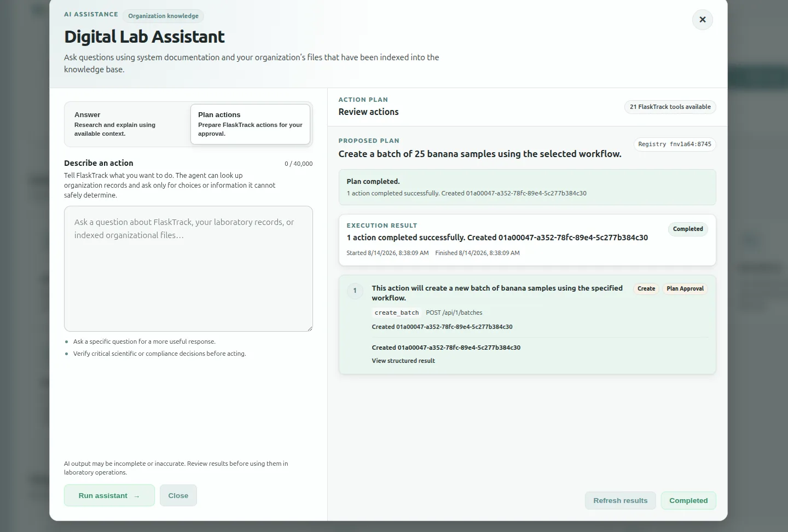Click the Review actions heading

click(368, 112)
